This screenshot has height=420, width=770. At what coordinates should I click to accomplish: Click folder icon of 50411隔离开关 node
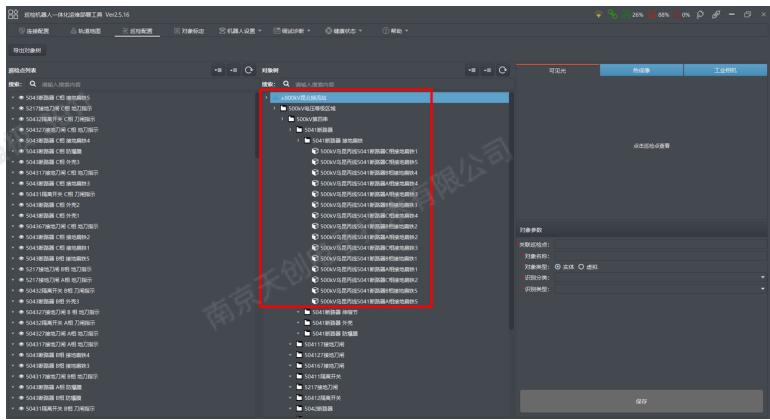click(300, 376)
